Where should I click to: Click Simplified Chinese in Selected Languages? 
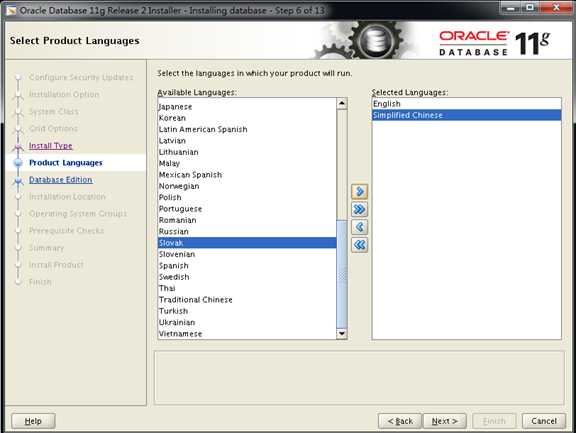(x=467, y=115)
